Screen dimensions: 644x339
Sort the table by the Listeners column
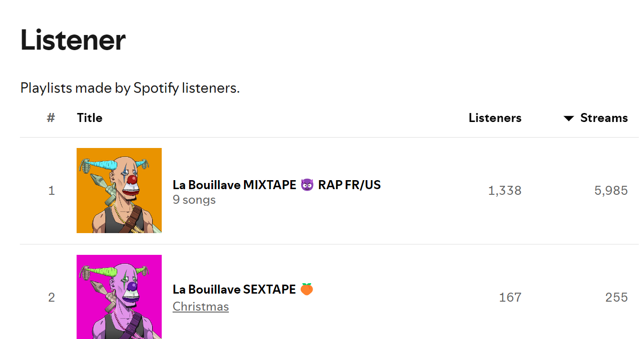[495, 118]
